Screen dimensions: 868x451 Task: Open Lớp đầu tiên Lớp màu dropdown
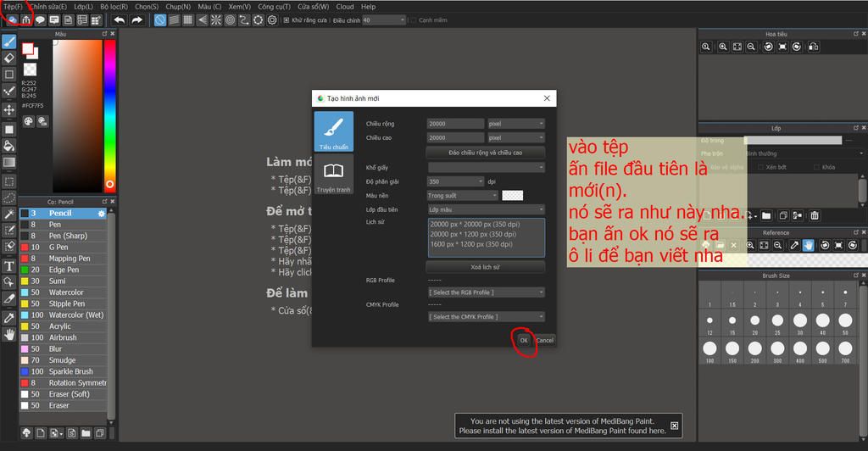point(486,209)
